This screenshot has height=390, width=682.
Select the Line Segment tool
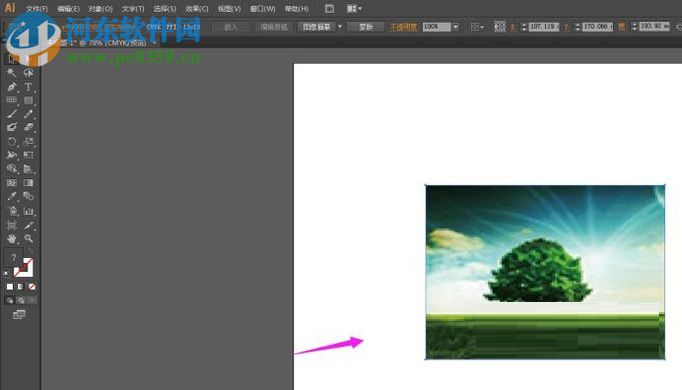[12, 100]
